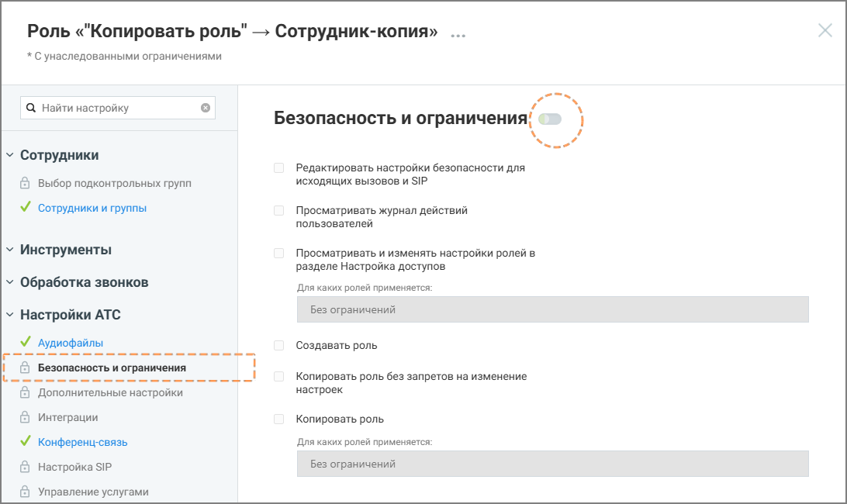Toggle the Безопасность и ограничения switch
847x504 pixels.
[550, 119]
